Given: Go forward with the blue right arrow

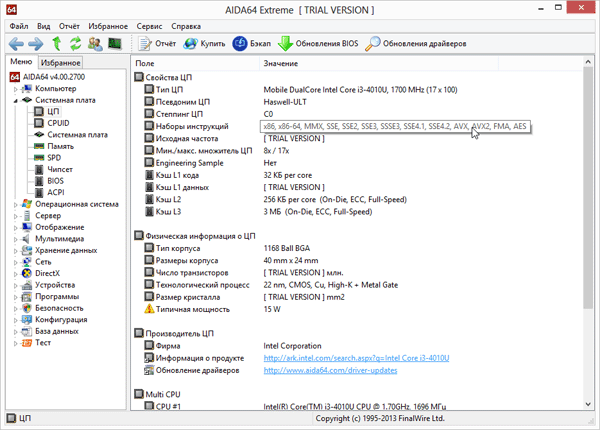Looking at the screenshot, I should point(36,44).
